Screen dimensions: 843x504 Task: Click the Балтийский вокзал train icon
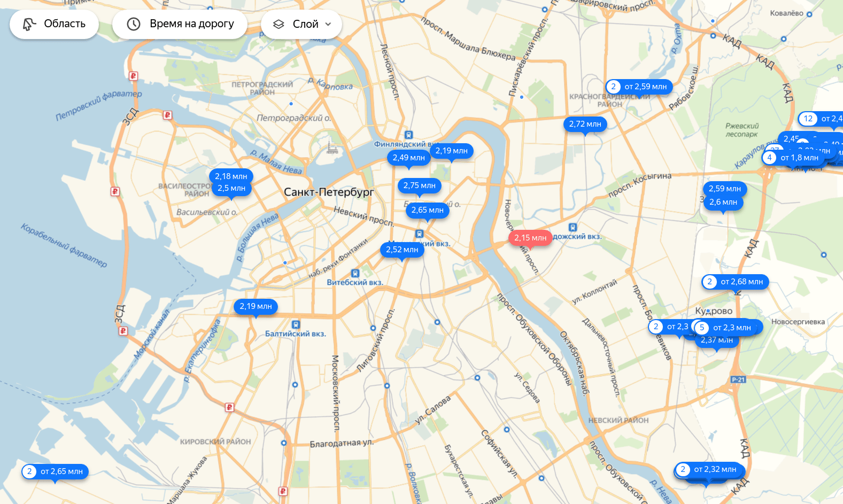[x=296, y=324]
